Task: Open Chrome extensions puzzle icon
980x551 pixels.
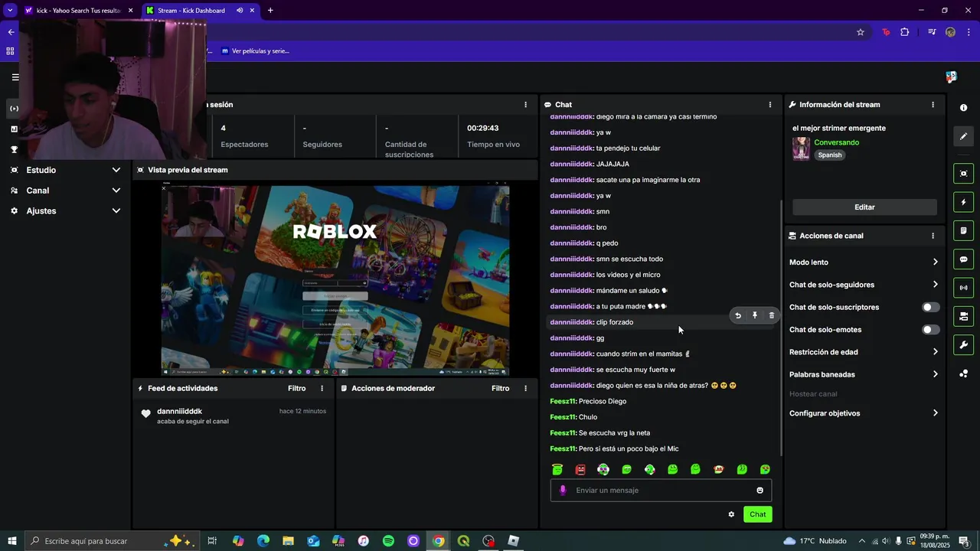Action: pyautogui.click(x=905, y=32)
